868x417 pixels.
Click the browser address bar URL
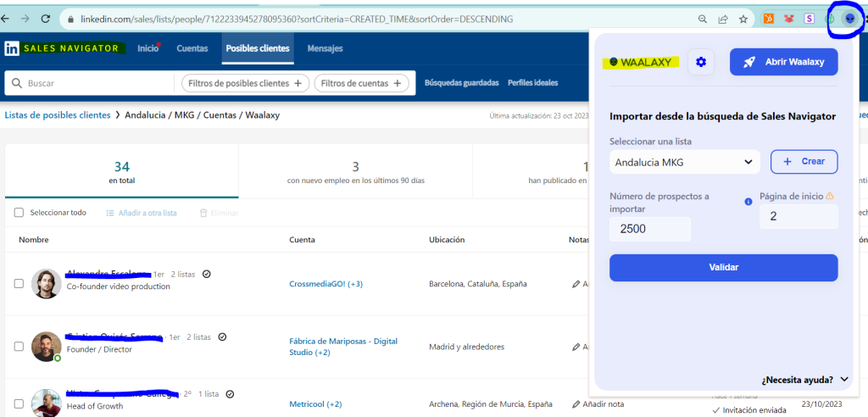coord(297,19)
